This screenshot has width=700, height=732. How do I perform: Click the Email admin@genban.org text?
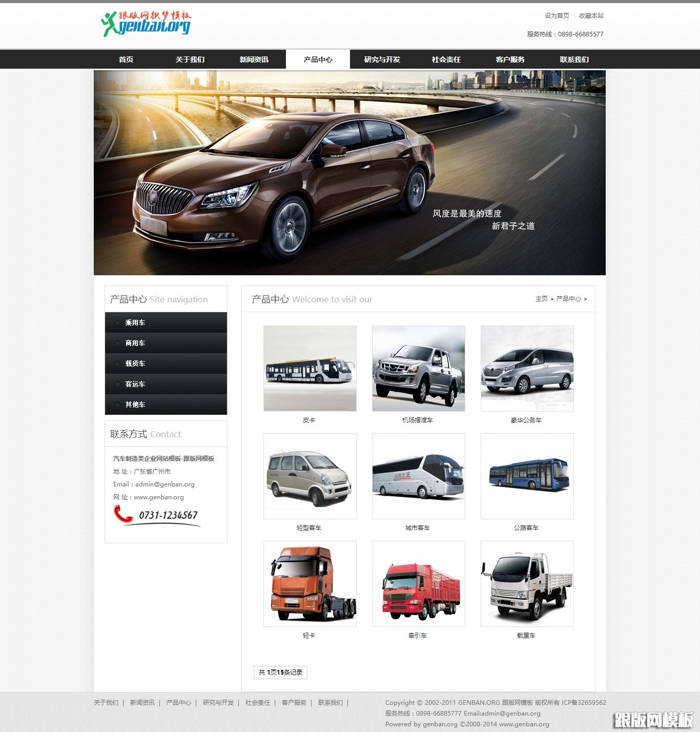(154, 484)
